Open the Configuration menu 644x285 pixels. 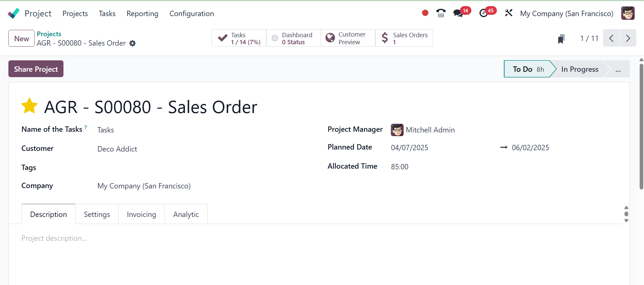coord(191,13)
